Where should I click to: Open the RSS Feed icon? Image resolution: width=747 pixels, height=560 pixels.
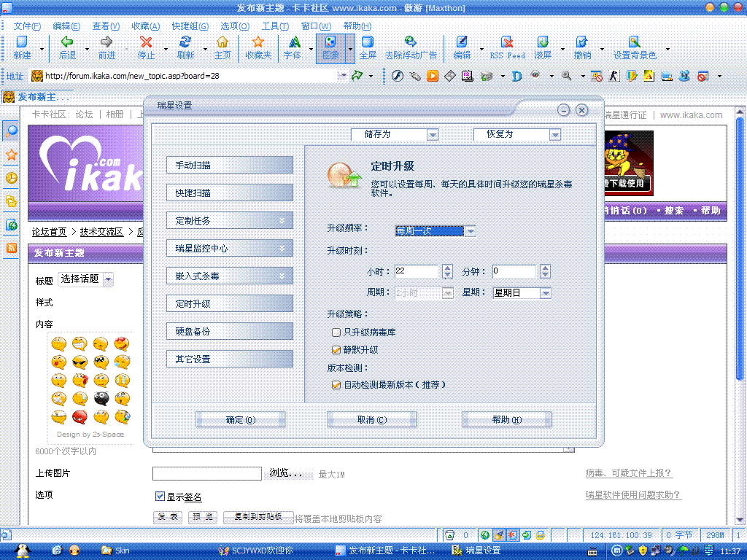(508, 42)
